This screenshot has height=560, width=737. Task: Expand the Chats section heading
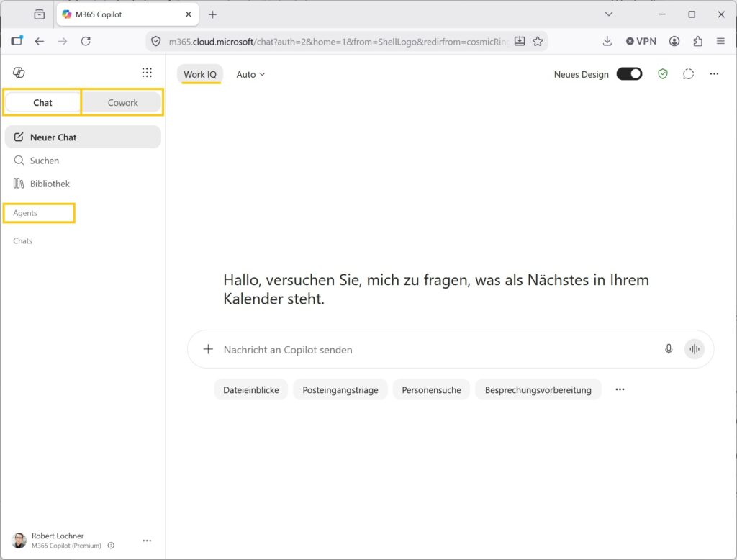(x=22, y=240)
